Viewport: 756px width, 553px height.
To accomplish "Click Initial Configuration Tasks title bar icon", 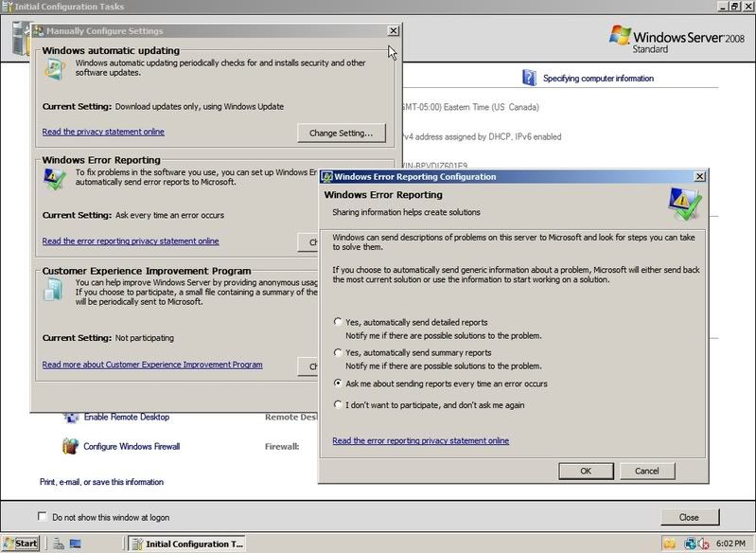I will pyautogui.click(x=8, y=7).
